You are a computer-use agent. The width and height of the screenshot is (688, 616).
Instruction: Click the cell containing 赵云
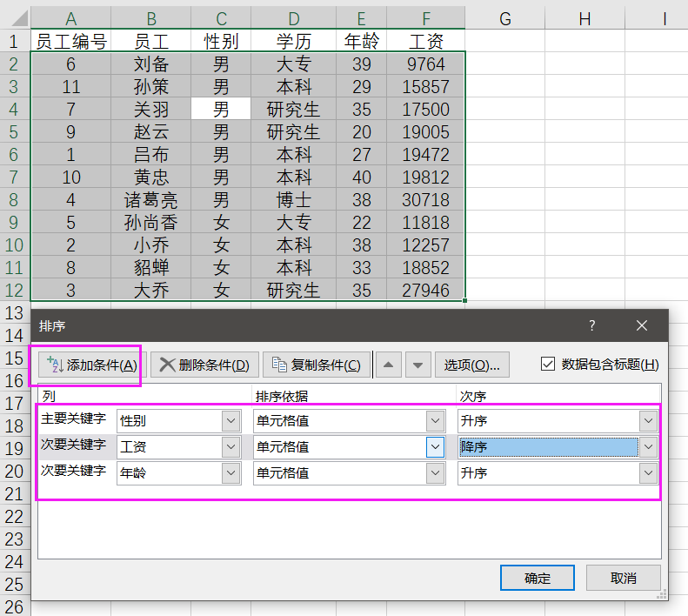click(151, 131)
